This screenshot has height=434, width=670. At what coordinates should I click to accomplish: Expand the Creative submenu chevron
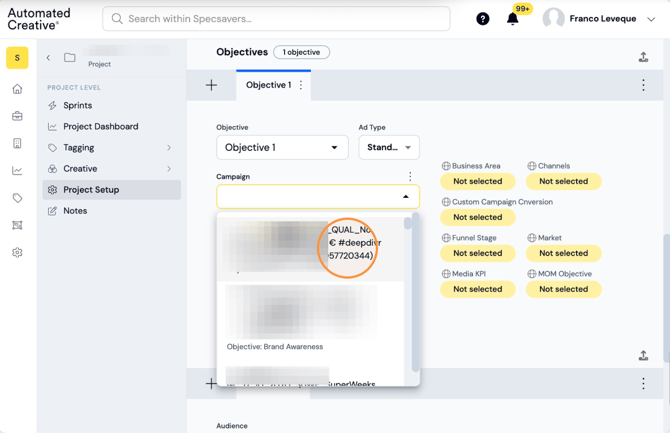[169, 169]
